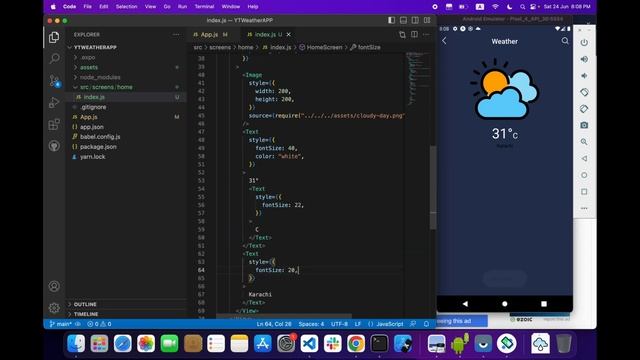
Task: Open the GitHub view in activity bar
Action: (x=54, y=146)
